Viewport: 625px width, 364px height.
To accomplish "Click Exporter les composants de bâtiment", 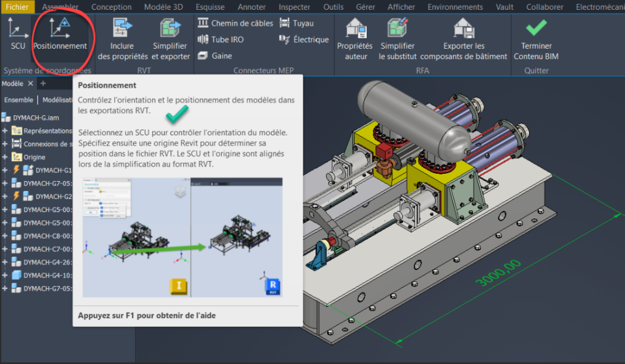I will click(x=464, y=39).
